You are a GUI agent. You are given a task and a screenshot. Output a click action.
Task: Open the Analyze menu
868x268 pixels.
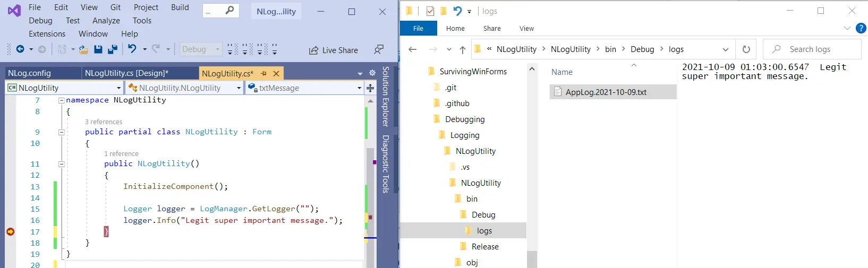(x=106, y=21)
